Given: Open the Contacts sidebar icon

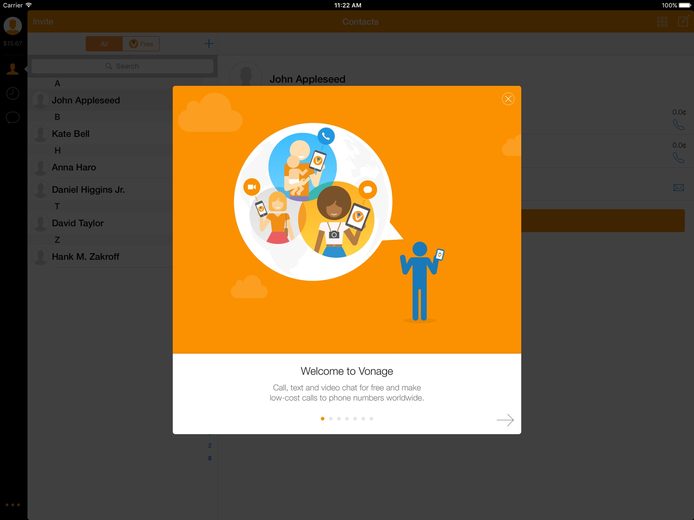Looking at the screenshot, I should tap(12, 69).
